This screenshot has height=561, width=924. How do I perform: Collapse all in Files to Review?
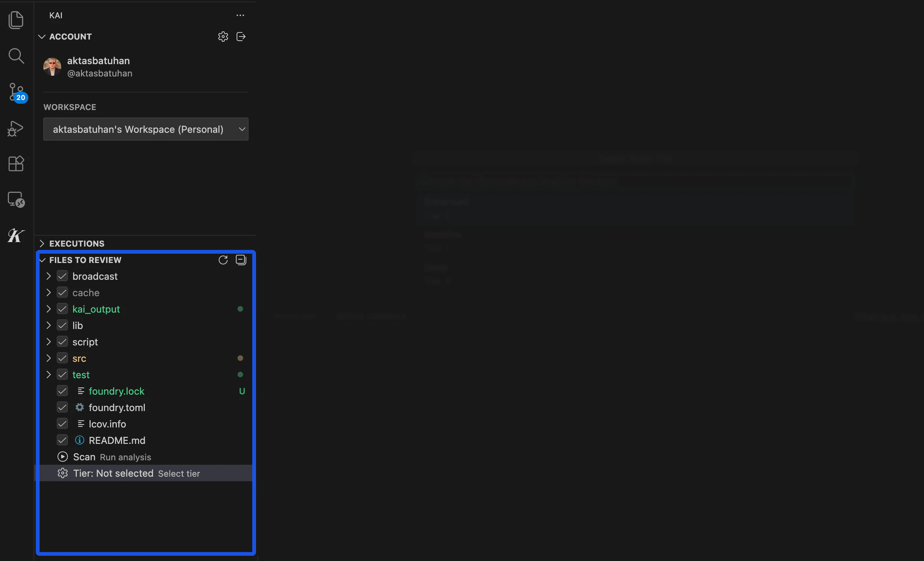point(241,260)
